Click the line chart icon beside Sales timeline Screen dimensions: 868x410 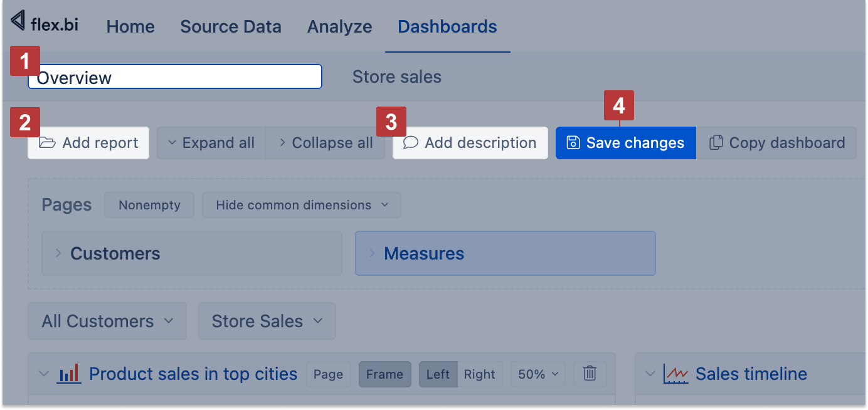[676, 372]
